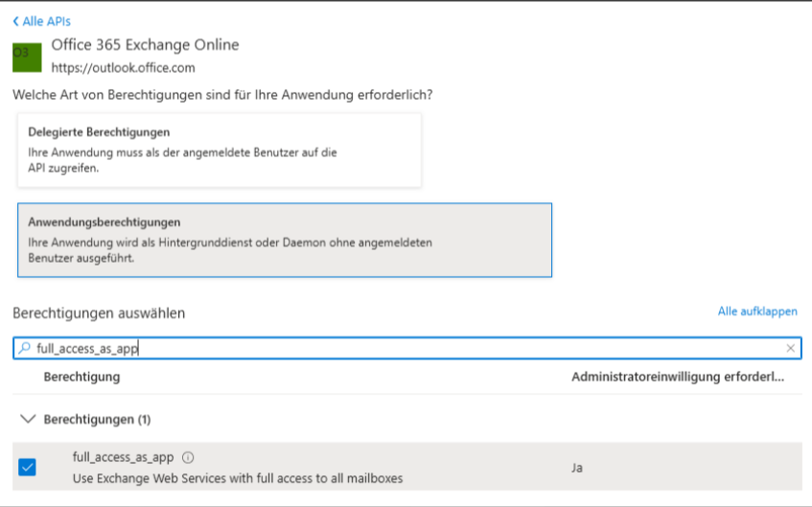Click the Office 365 Exchange Online title

coord(145,44)
